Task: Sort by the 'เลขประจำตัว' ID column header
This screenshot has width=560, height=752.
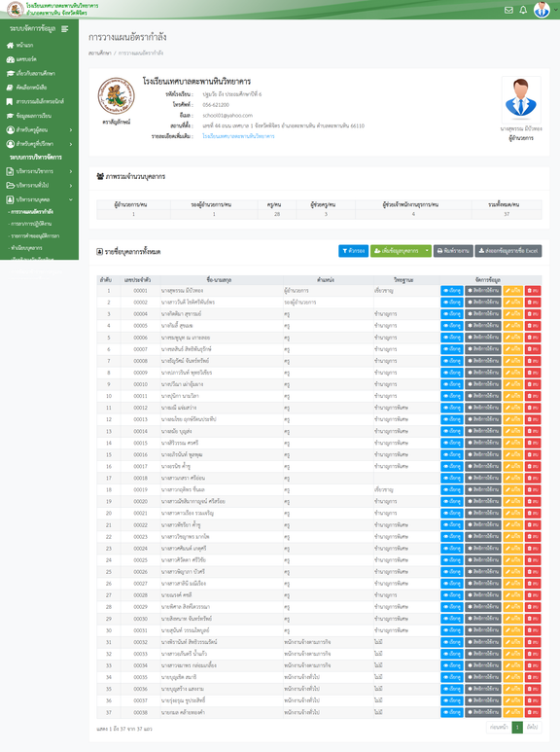Action: click(140, 279)
